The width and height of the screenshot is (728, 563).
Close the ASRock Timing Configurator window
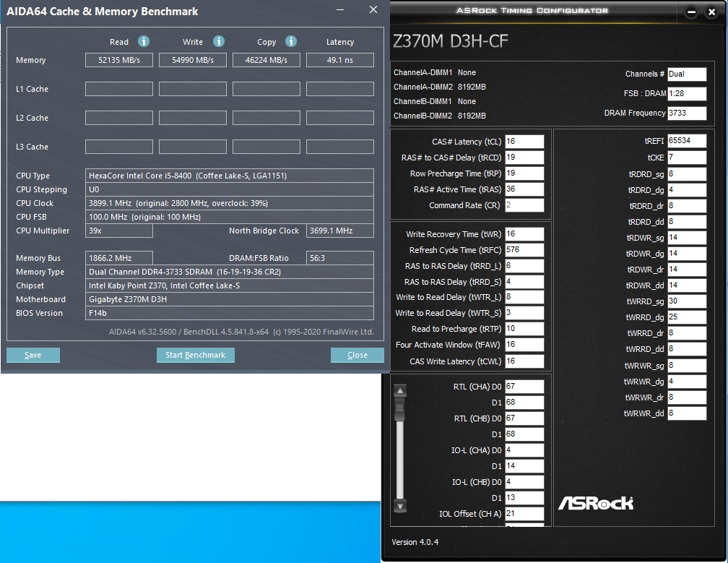[712, 12]
